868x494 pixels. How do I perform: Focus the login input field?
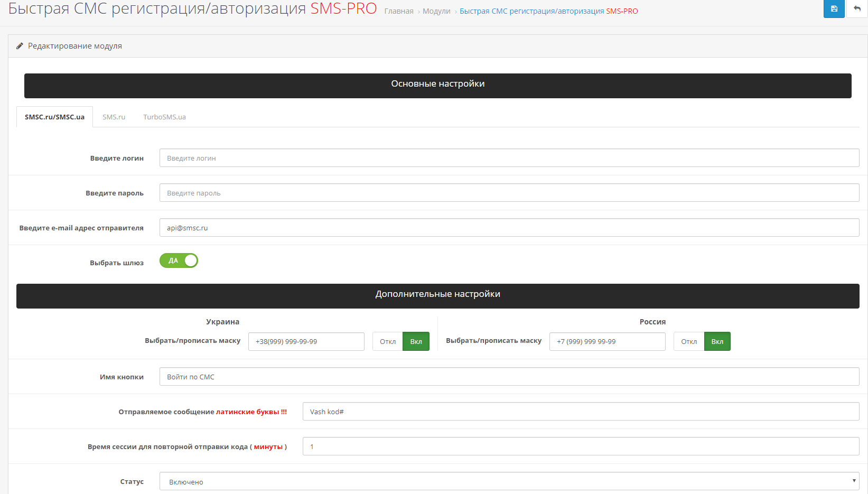[x=509, y=158]
